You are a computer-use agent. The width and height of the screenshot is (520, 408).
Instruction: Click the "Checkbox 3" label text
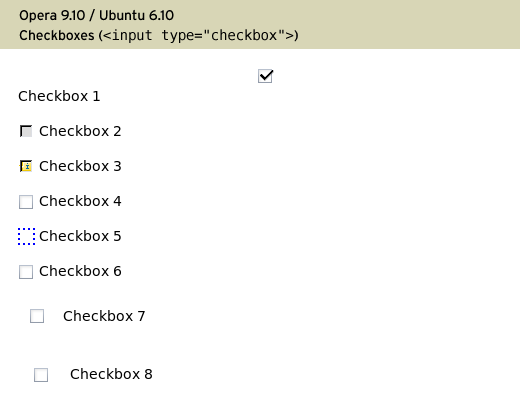[x=80, y=166]
